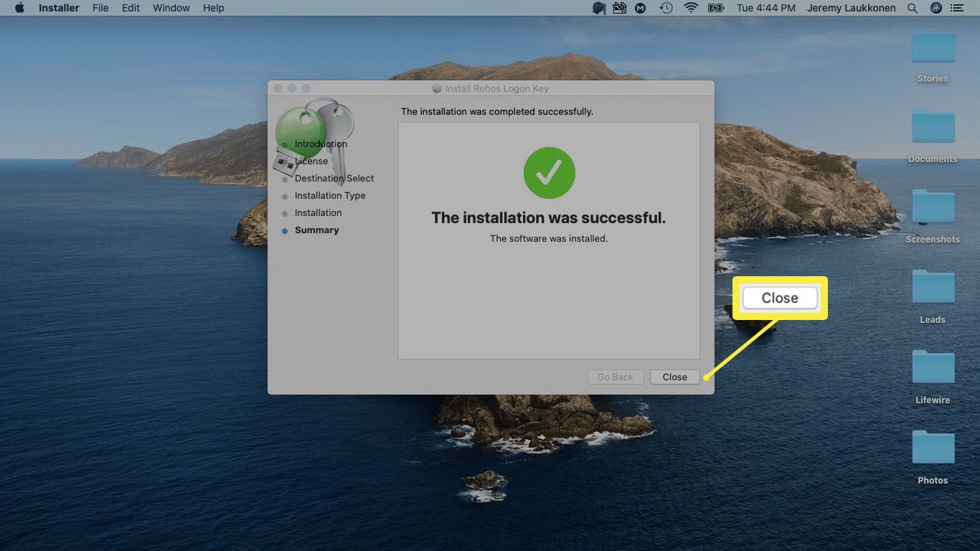Select the Photos folder on desktop
This screenshot has height=551, width=980.
coord(933,458)
